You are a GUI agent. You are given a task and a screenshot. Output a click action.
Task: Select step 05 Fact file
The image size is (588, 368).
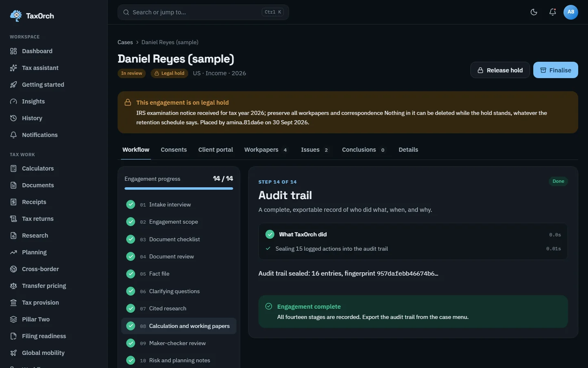pos(179,274)
